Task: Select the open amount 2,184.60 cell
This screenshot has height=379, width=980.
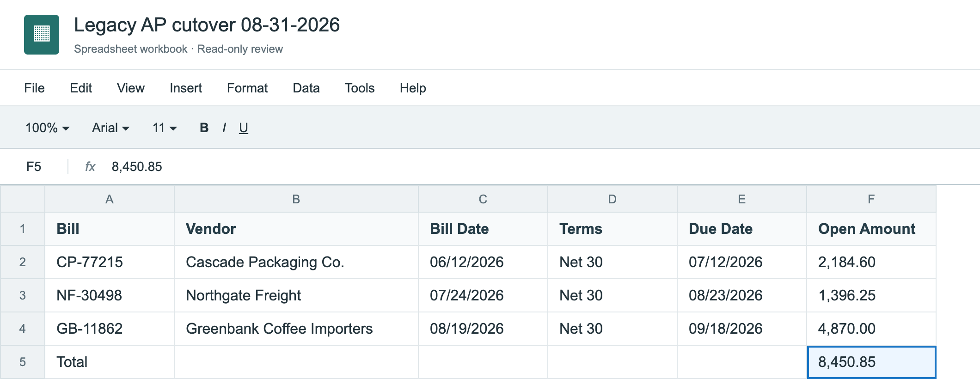Action: pos(871,262)
